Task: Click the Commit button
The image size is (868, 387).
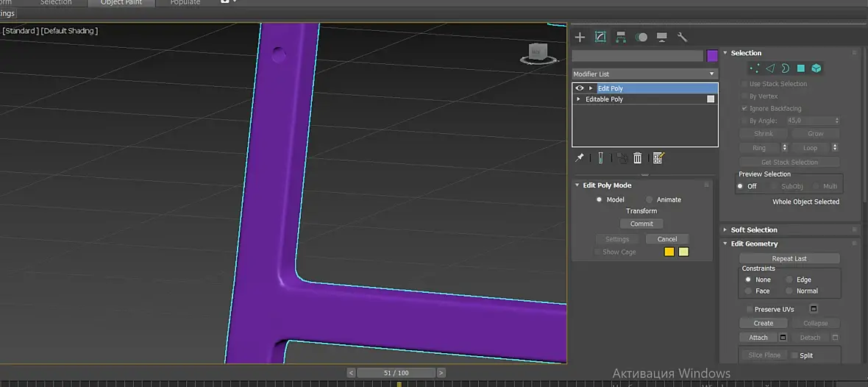Action: tap(641, 224)
